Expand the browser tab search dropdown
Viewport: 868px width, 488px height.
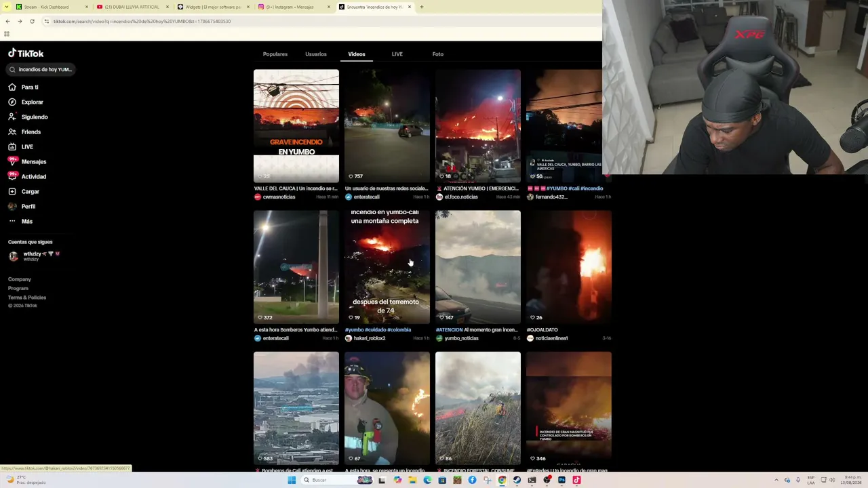[x=5, y=7]
